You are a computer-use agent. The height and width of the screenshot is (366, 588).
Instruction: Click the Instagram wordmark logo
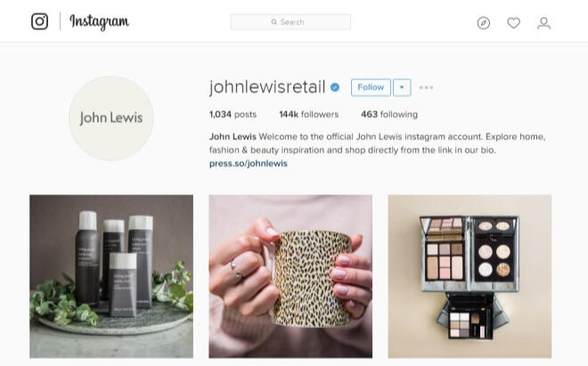pos(100,21)
